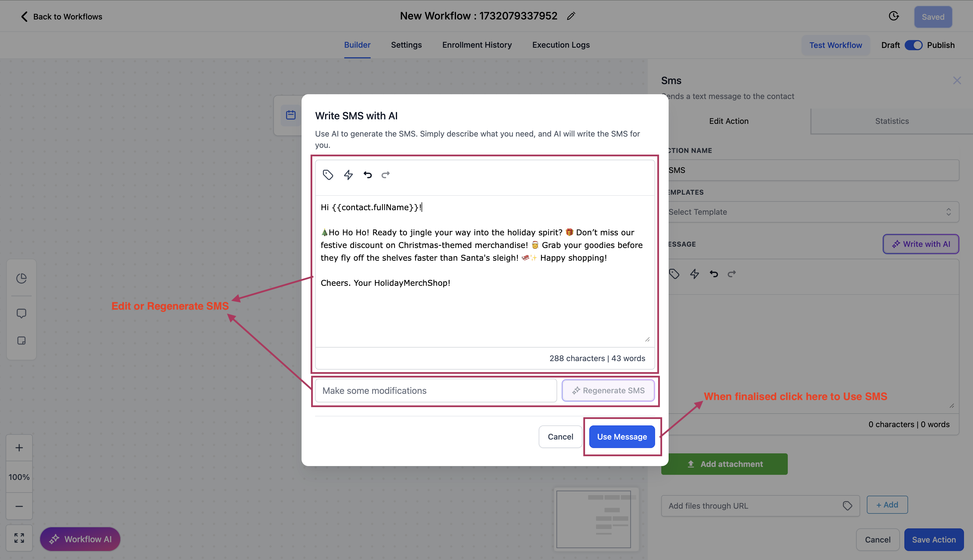973x560 pixels.
Task: Click the lightning trigger icon in SMS dialog
Action: point(348,175)
